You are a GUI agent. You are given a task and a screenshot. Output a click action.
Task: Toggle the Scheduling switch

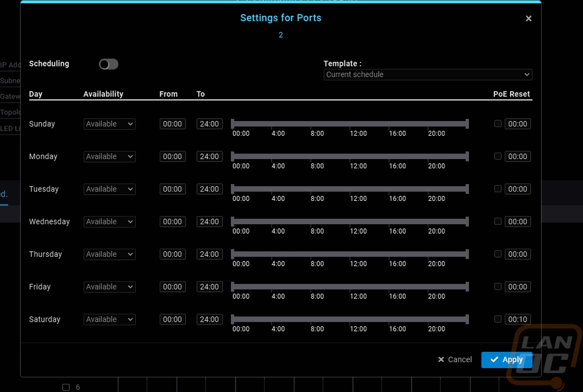[108, 64]
